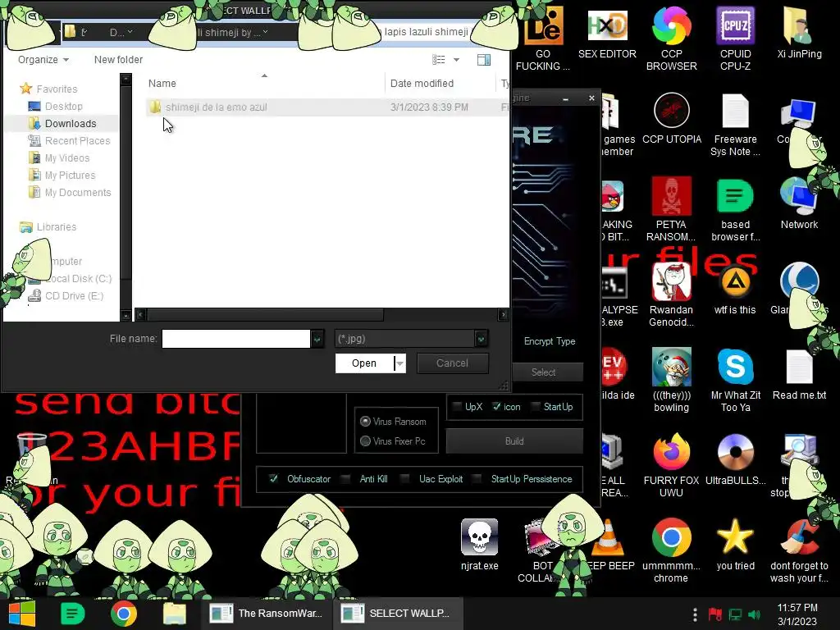Screen dimensions: 840x630
Task: Click the File name input field
Action: [x=235, y=339]
